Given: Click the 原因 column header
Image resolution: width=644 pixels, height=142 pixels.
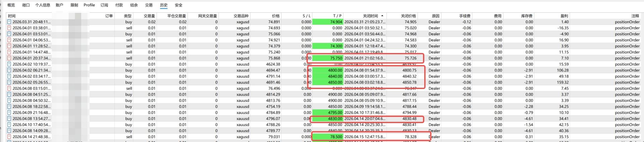Looking at the screenshot, I should pyautogui.click(x=436, y=16).
